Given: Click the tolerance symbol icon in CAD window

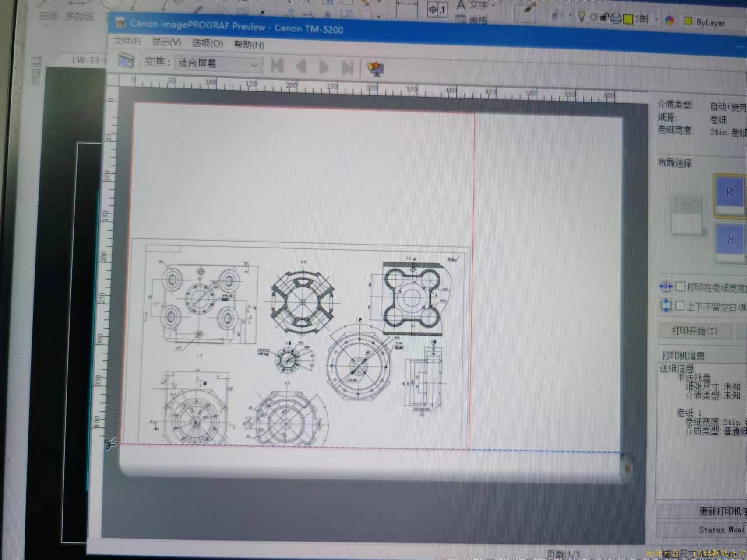Looking at the screenshot, I should (437, 9).
